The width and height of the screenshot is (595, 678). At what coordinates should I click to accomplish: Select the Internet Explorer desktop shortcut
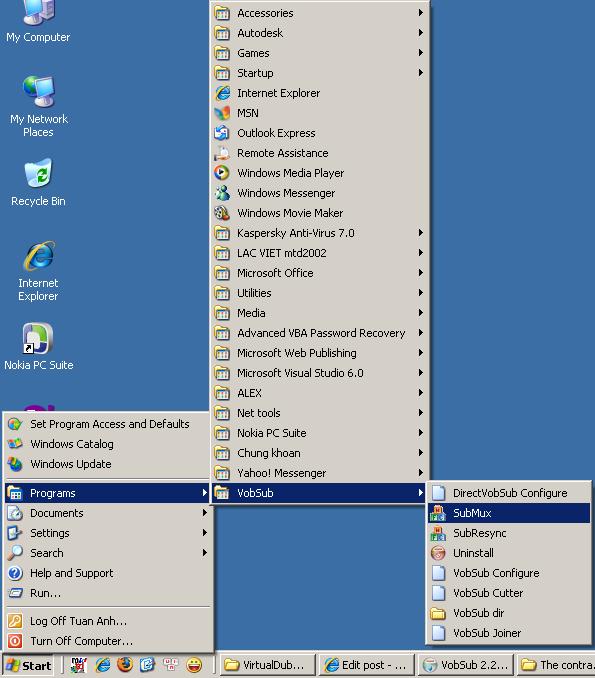(x=38, y=271)
